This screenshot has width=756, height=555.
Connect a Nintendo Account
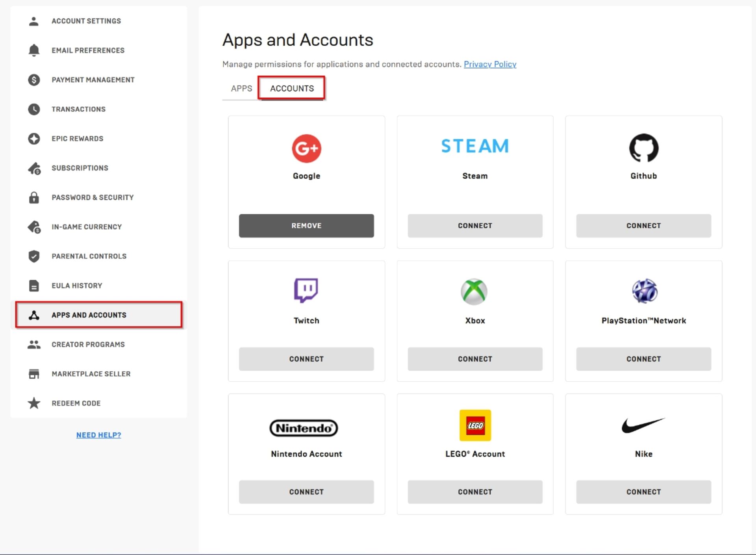(306, 492)
